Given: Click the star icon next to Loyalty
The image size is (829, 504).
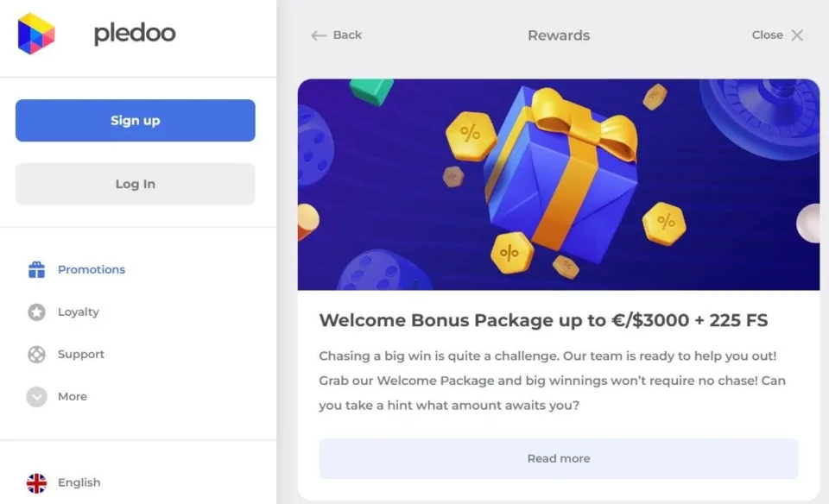Looking at the screenshot, I should (35, 312).
